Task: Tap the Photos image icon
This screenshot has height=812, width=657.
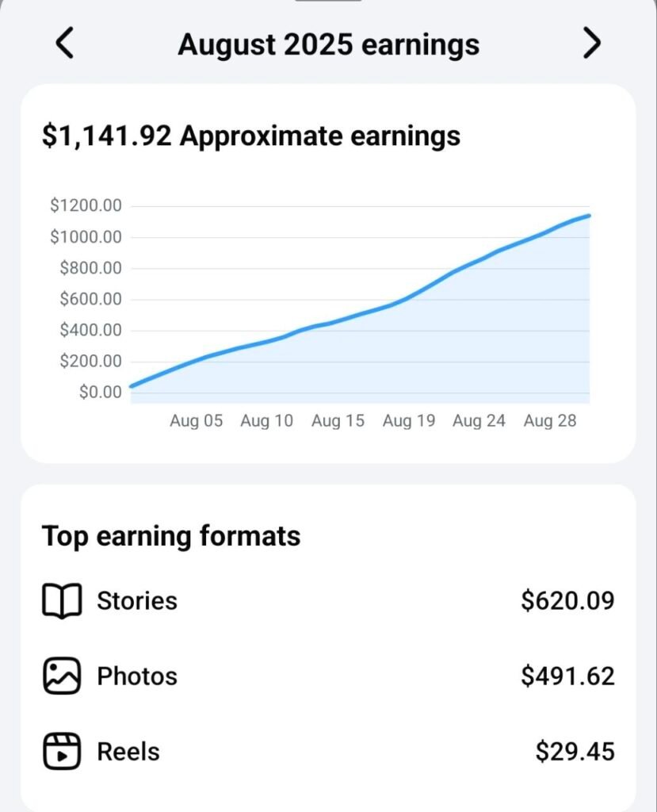Action: pos(62,676)
